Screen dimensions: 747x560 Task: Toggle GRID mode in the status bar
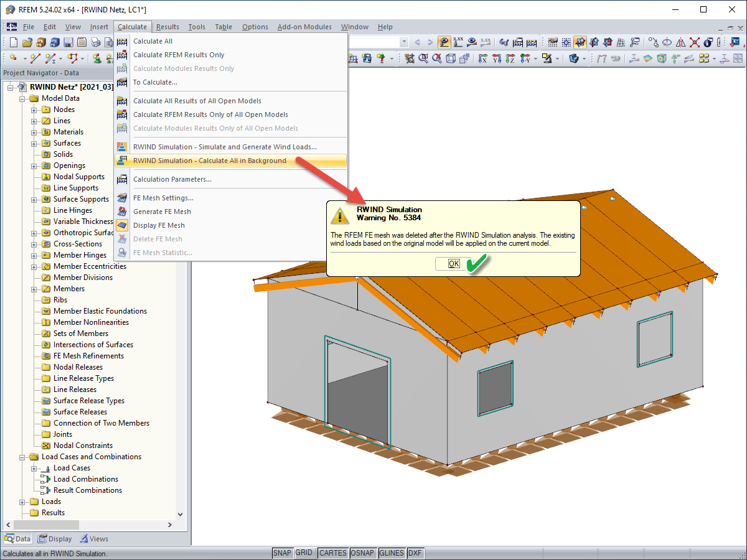tap(305, 553)
